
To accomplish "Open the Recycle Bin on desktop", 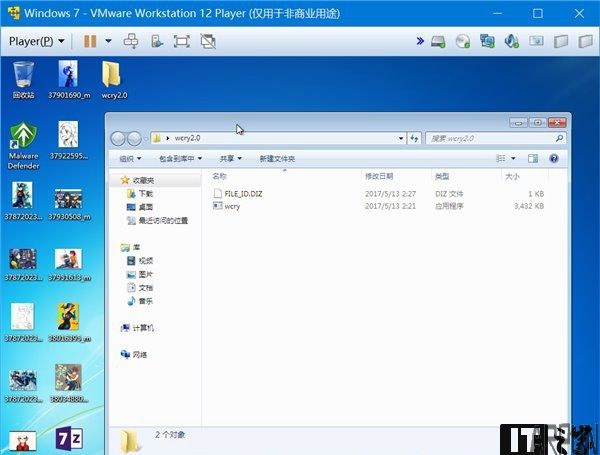I will (x=23, y=78).
